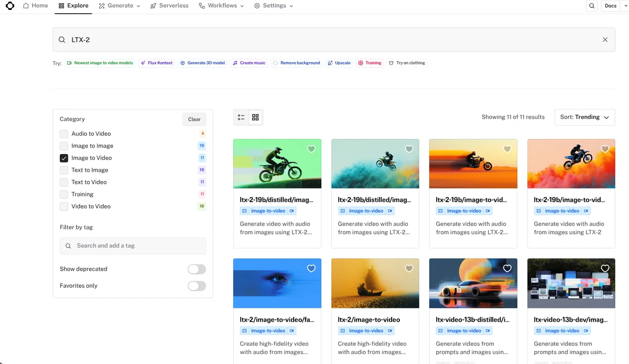
Task: Click the fal logo icon
Action: tap(10, 6)
